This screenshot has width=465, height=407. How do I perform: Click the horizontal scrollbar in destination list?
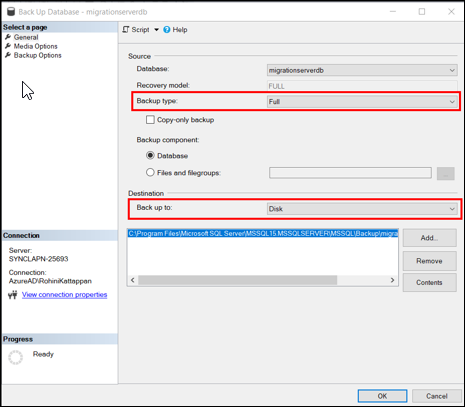point(263,280)
